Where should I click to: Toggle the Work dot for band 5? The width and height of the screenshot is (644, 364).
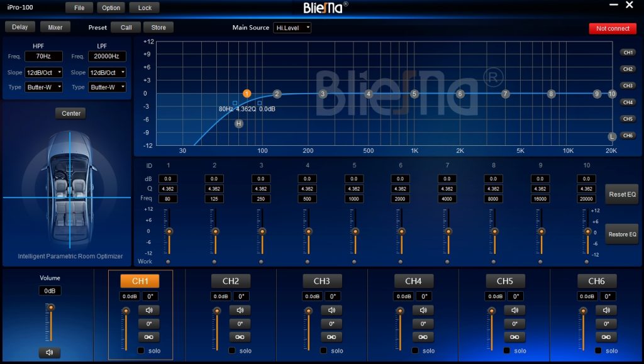point(354,262)
